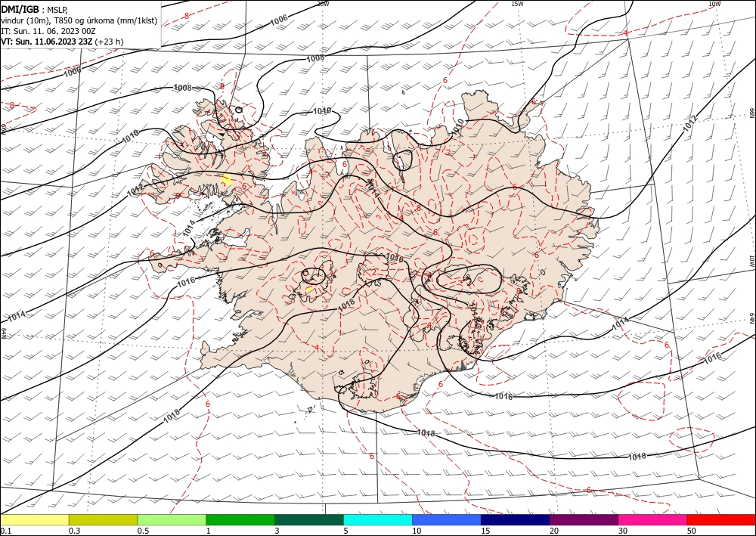Click the blue 10 mm legend swatch

pos(447,519)
